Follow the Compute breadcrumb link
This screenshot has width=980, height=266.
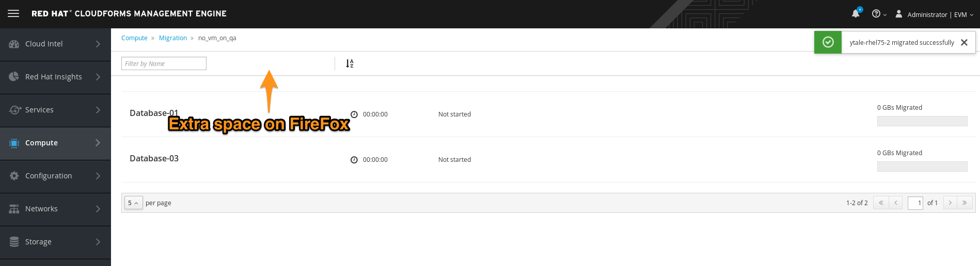coord(134,38)
